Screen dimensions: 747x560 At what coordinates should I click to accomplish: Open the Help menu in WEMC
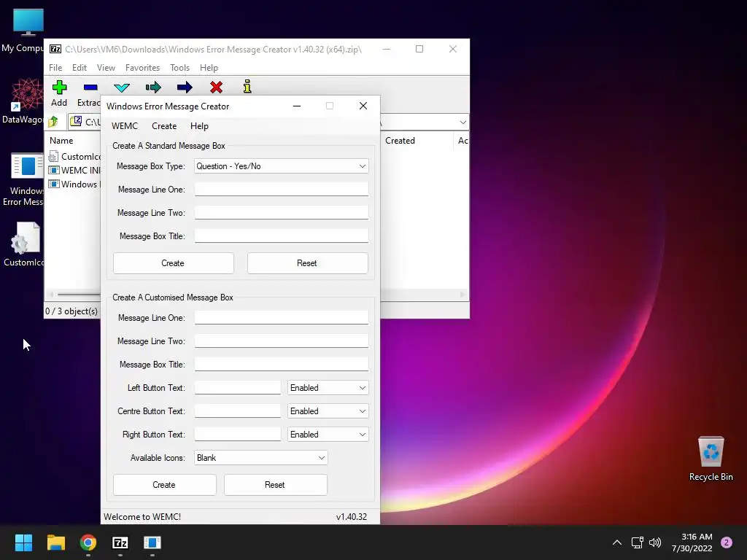(199, 126)
